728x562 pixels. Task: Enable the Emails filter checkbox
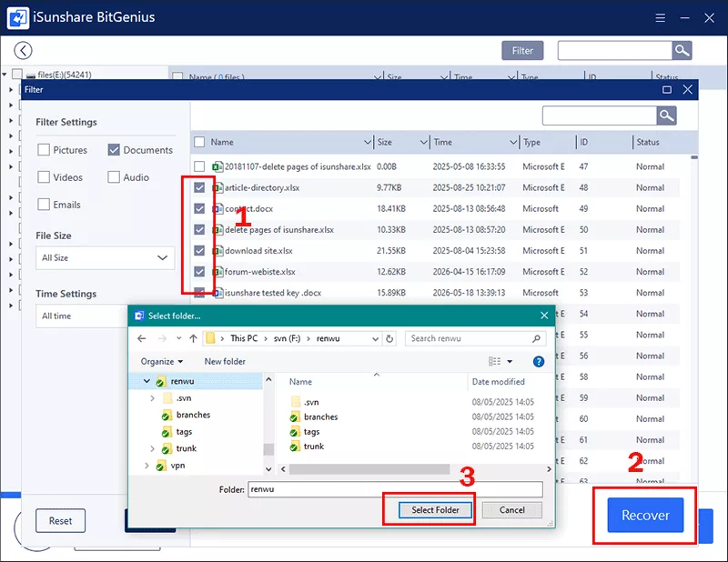(44, 205)
